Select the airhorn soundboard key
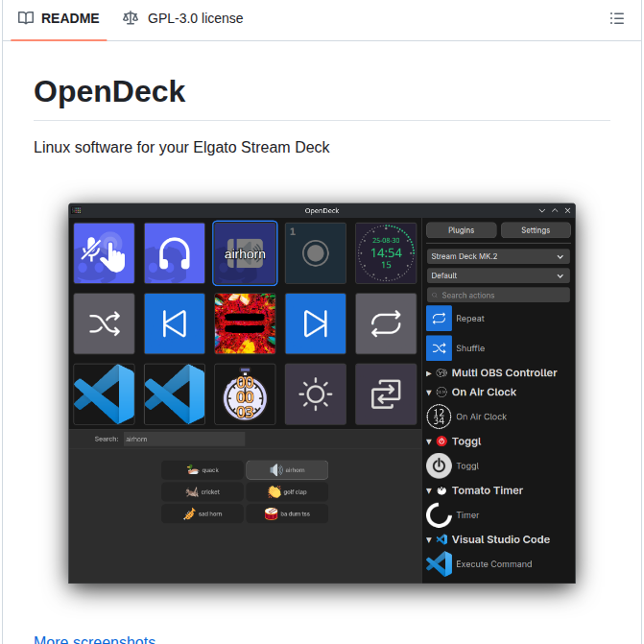The height and width of the screenshot is (644, 644). click(x=245, y=253)
